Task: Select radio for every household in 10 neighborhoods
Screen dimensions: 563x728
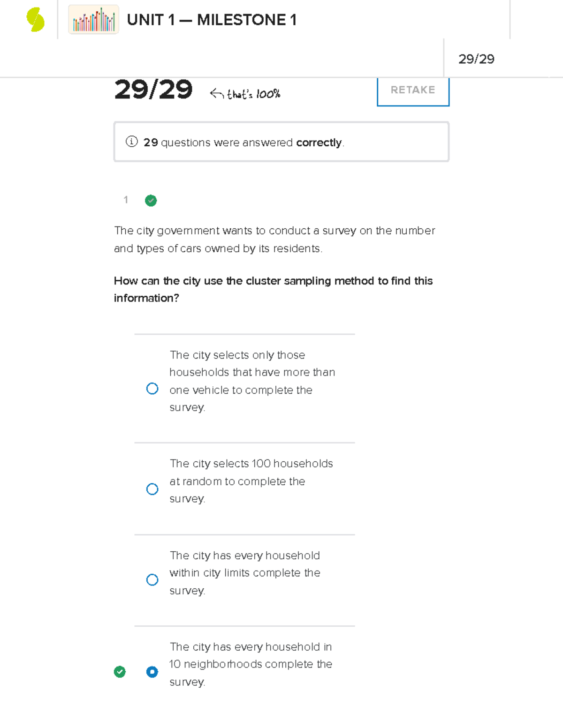Action: point(152,672)
